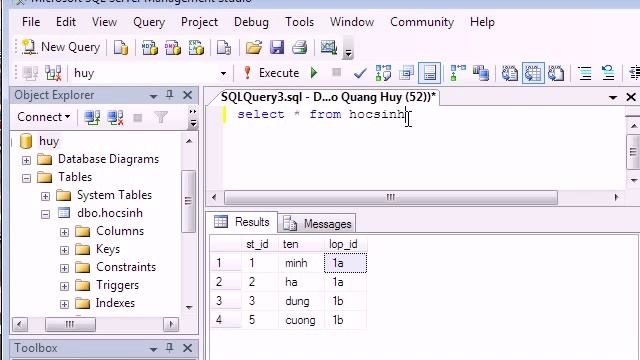Open the Tools menu
The width and height of the screenshot is (640, 360).
coord(299,22)
